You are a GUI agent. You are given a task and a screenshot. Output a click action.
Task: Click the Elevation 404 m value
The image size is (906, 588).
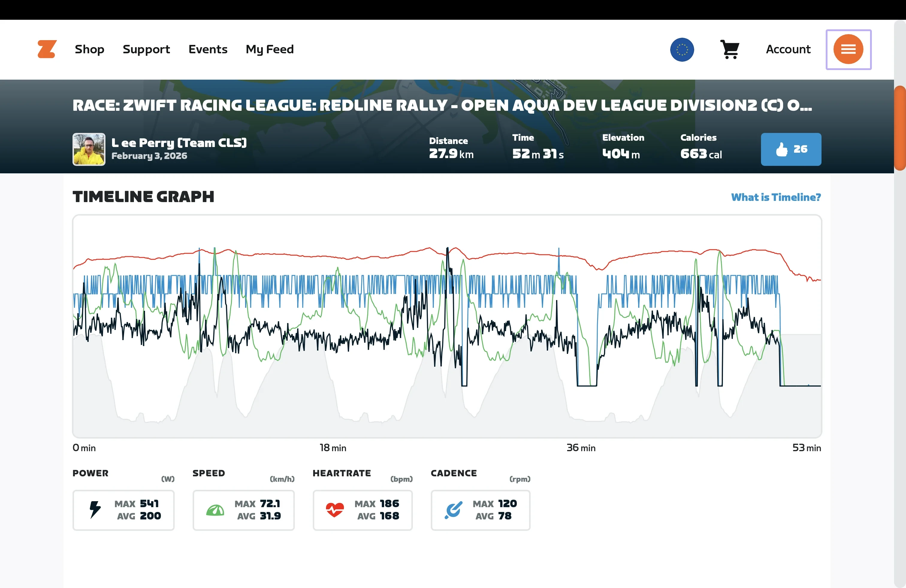coord(621,154)
